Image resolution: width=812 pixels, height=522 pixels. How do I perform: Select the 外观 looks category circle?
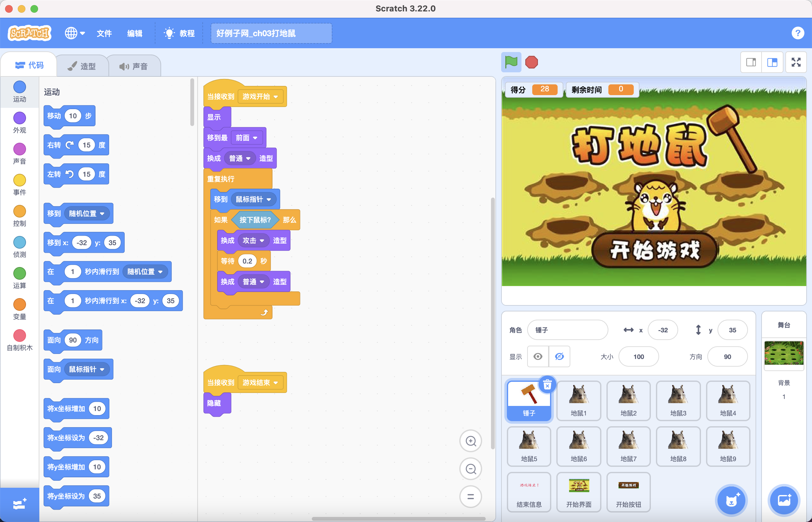(x=19, y=118)
